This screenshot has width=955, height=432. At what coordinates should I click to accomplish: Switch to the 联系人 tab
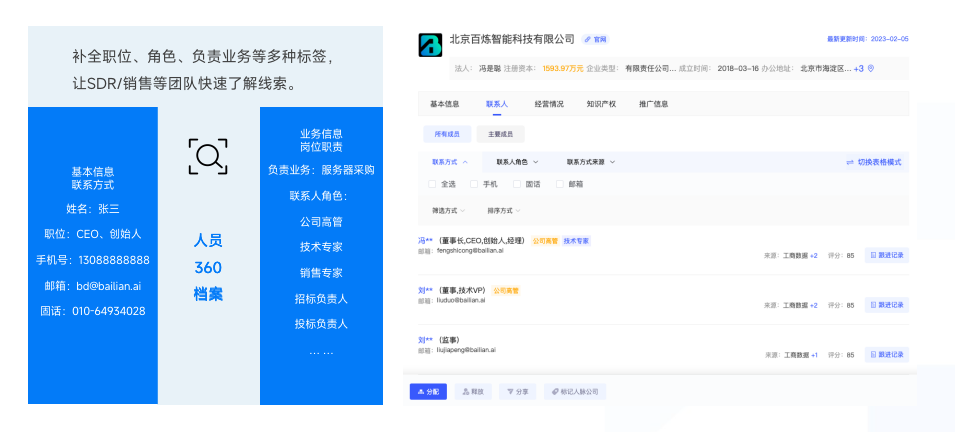pyautogui.click(x=497, y=104)
